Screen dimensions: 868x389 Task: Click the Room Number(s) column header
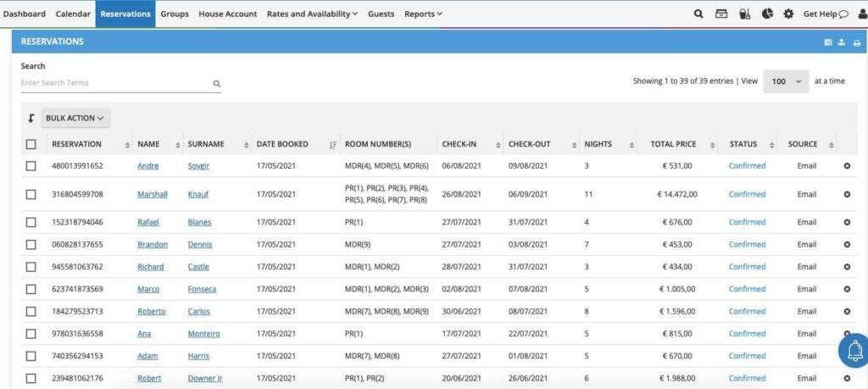click(x=378, y=144)
